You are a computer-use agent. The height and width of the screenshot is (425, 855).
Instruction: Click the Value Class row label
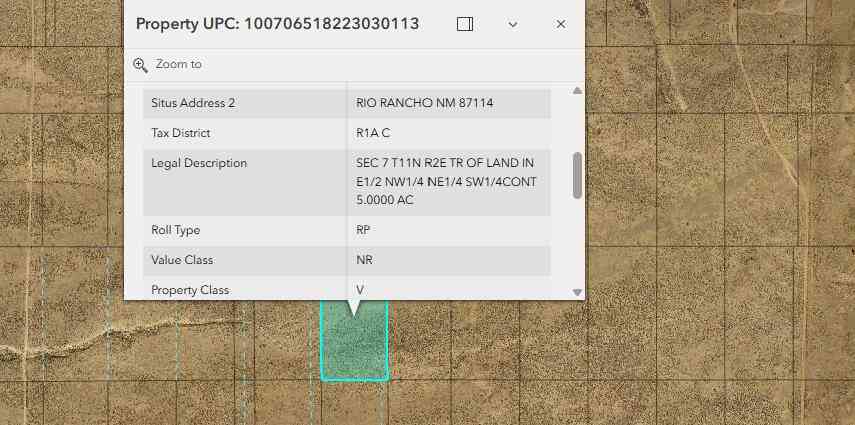[x=182, y=260]
